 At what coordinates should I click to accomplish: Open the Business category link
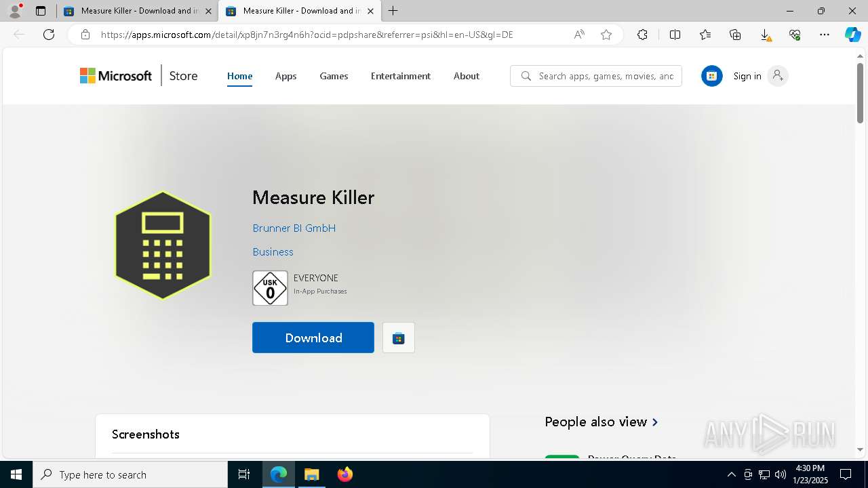point(273,251)
